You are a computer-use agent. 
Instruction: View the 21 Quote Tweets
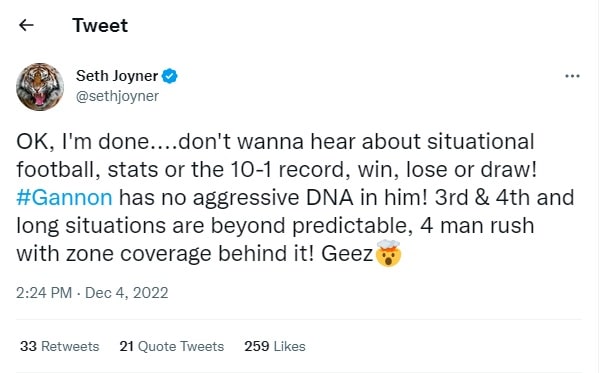(172, 346)
